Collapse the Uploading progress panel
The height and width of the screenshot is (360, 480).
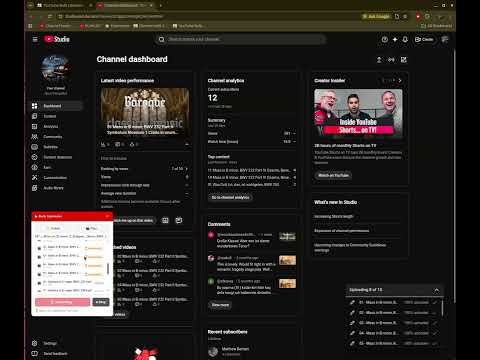(436, 290)
